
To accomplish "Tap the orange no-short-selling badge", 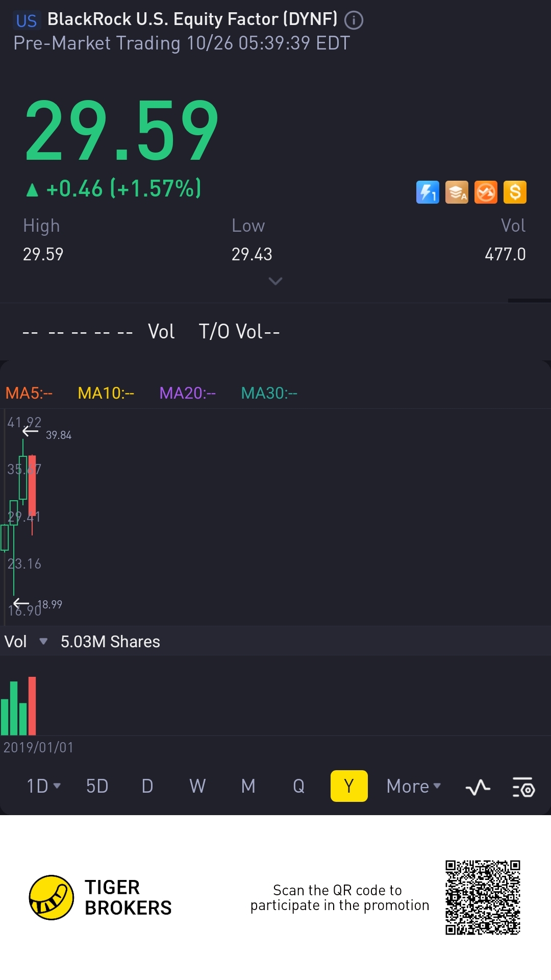I will click(x=486, y=192).
